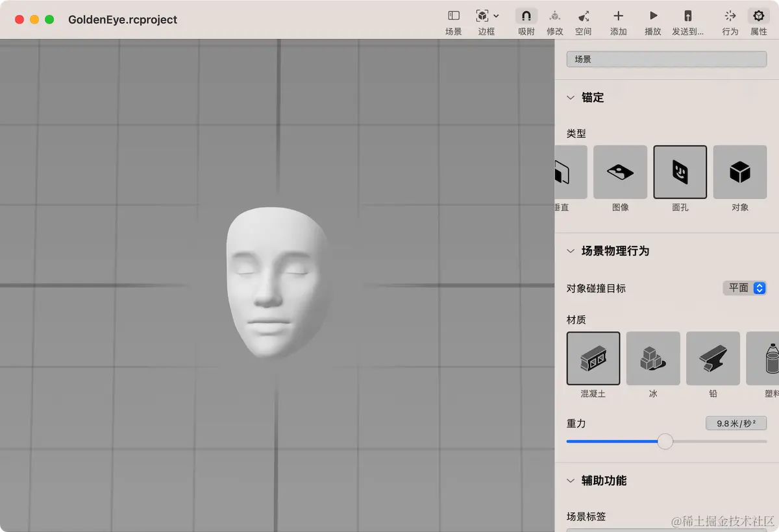
Task: Open the 行为 behaviors panel
Action: pos(730,16)
